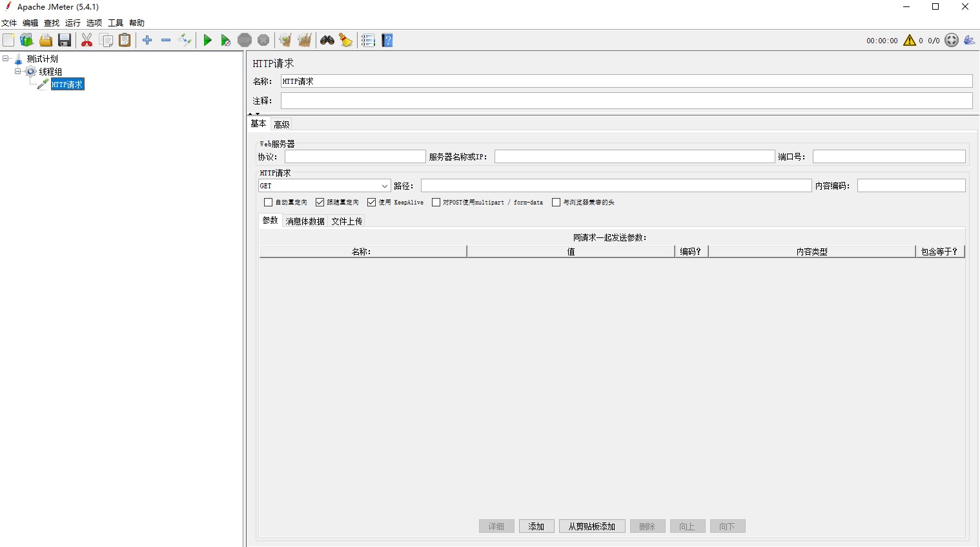The image size is (980, 547).
Task: Collapse the 测试计划 tree node
Action: [5, 58]
